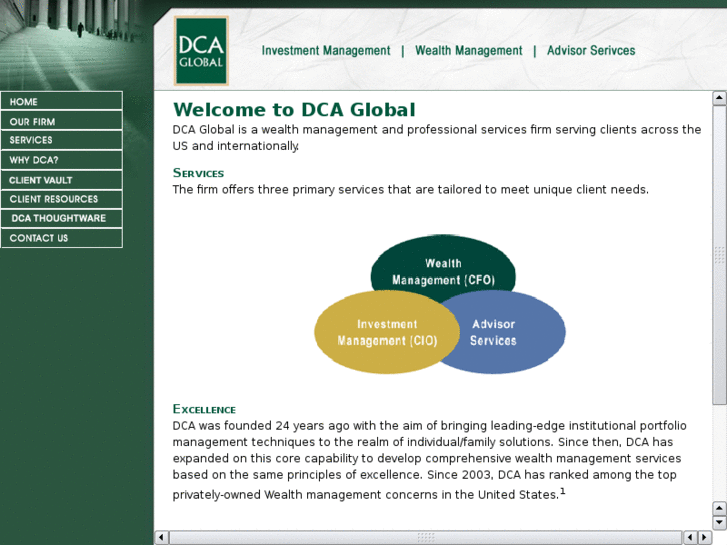This screenshot has height=545, width=727.
Task: Click Investment Management (CIO) gold ellipse
Action: pos(387,332)
